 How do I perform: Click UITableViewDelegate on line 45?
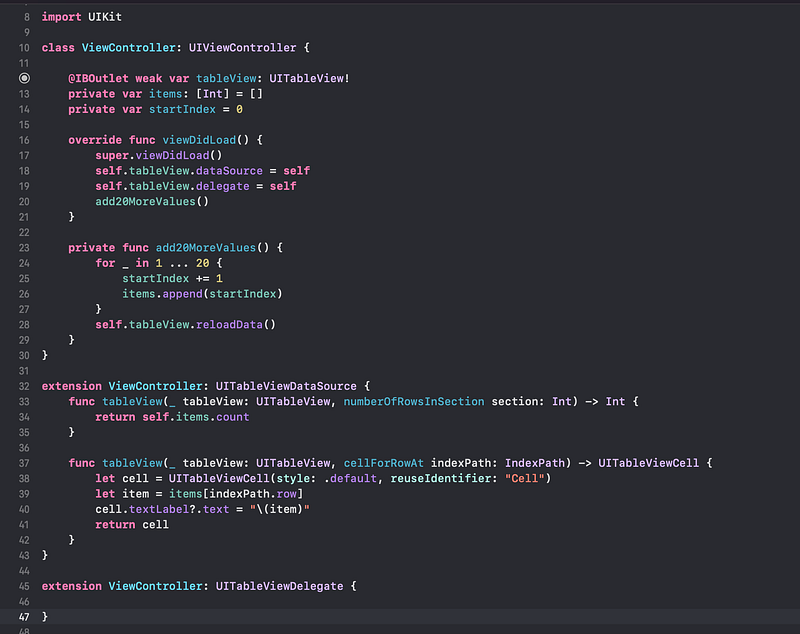279,586
